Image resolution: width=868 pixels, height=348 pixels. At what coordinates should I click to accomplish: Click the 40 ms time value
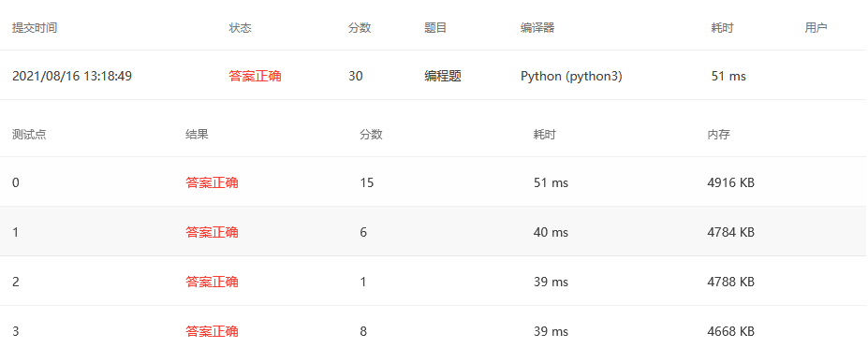[x=551, y=232]
